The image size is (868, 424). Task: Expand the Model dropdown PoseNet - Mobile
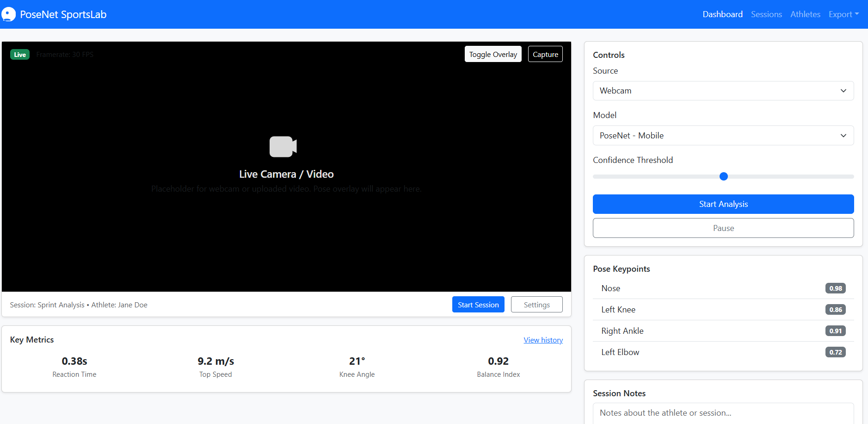[723, 136]
